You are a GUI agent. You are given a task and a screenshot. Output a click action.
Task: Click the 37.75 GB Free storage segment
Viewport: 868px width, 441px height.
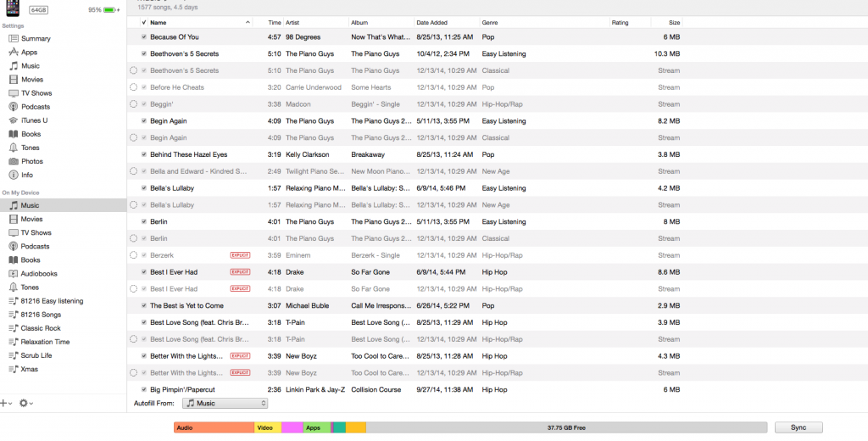pyautogui.click(x=566, y=427)
